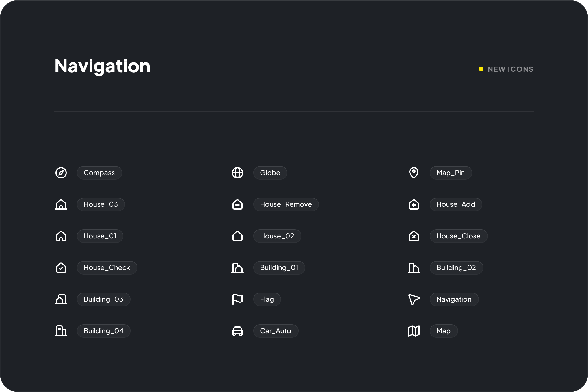Click the yellow New Icons dot
The image size is (588, 392).
coord(481,69)
